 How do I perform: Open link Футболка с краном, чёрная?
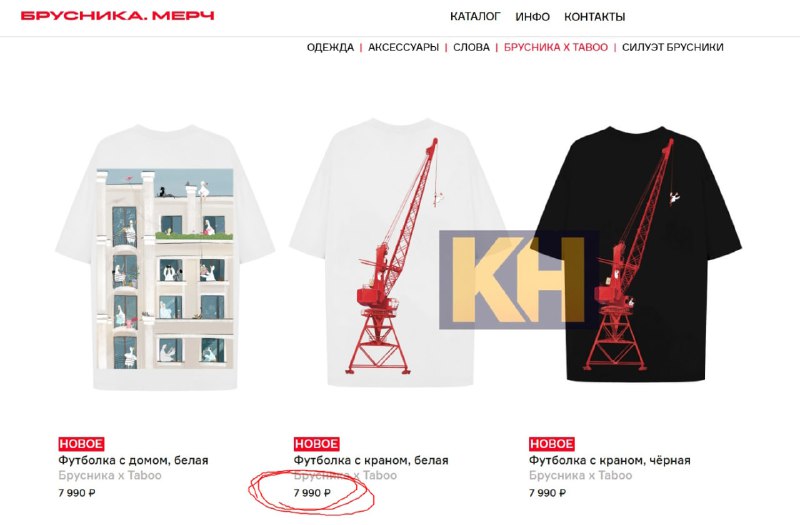(609, 460)
